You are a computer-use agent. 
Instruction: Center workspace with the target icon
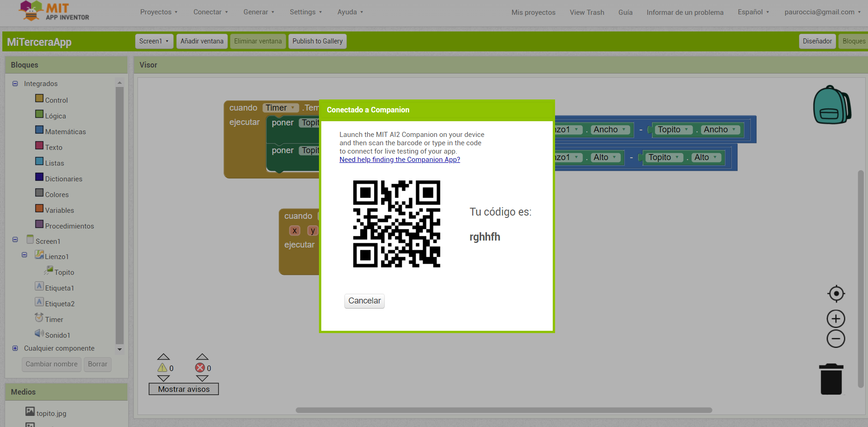(x=836, y=293)
